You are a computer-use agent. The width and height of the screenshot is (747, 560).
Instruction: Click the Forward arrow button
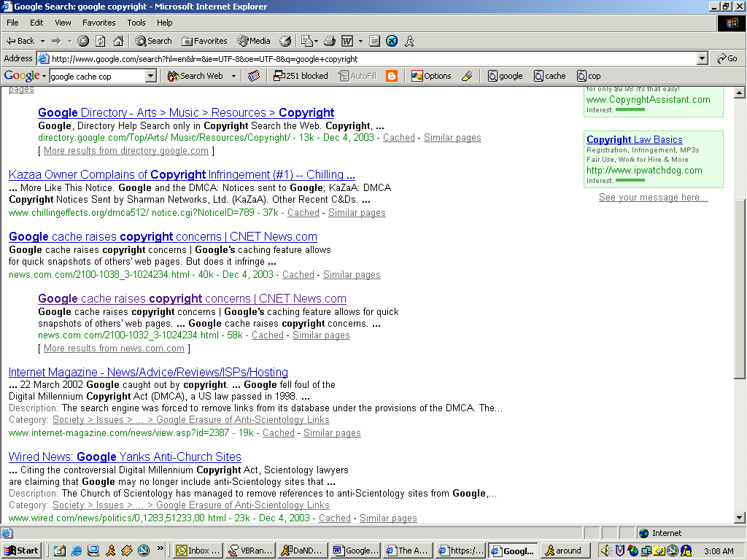tap(56, 41)
